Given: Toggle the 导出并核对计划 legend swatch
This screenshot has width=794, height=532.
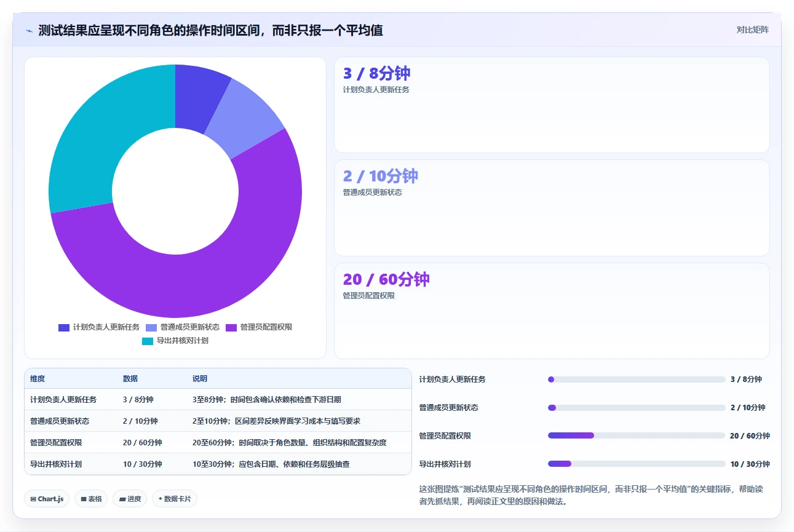Looking at the screenshot, I should coord(148,341).
